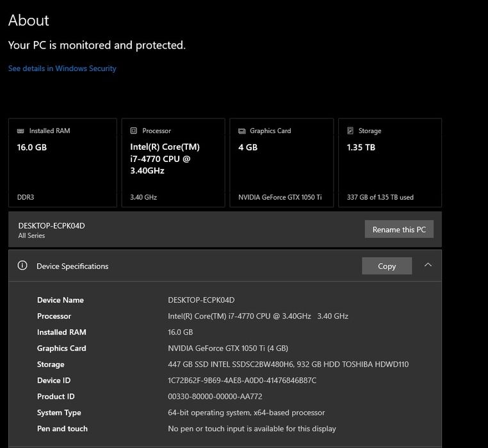Screen dimensions: 488x448
Task: Click the Installed RAM memory chip icon
Action: point(20,131)
